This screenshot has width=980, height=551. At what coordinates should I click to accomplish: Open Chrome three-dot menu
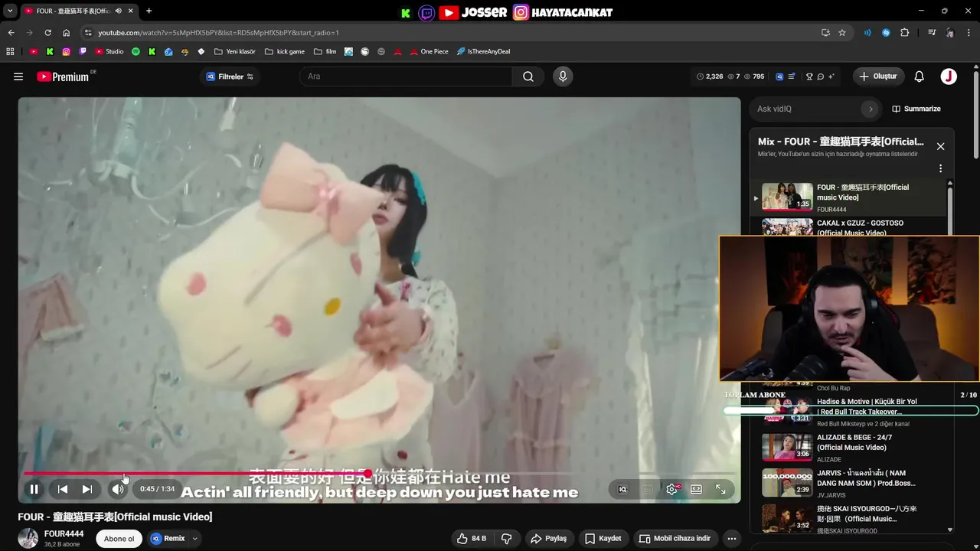[968, 33]
